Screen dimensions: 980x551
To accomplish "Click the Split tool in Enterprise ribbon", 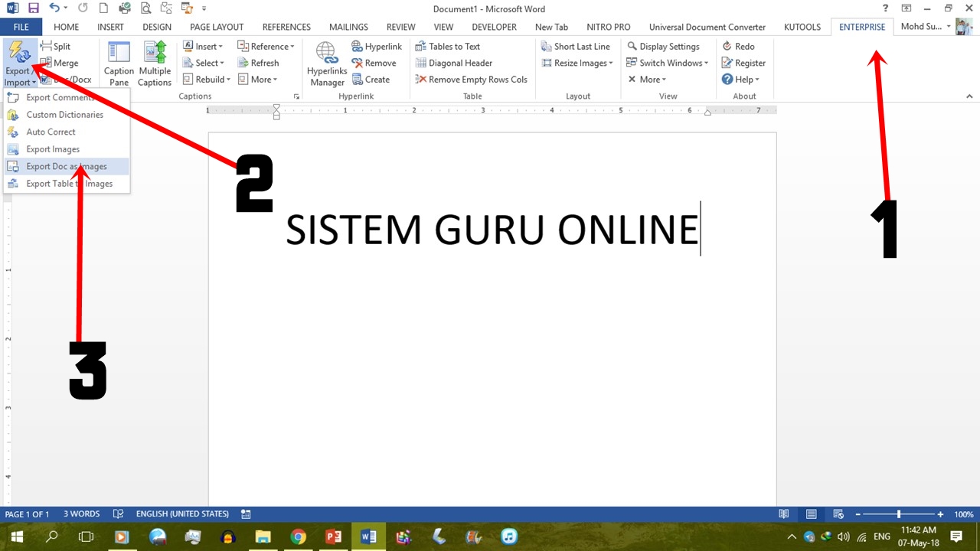I will click(x=55, y=47).
